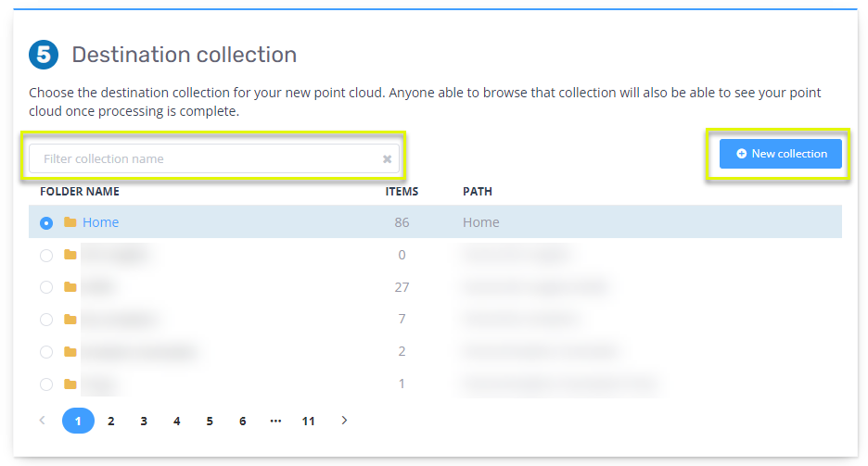Choose radio button for the 0-items folder
The image size is (868, 466).
[46, 255]
